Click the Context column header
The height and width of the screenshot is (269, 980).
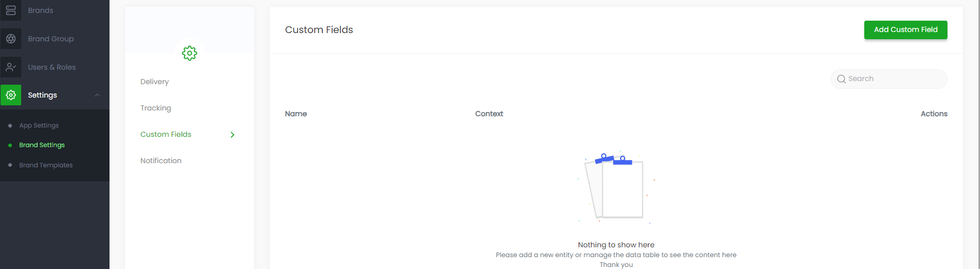[489, 114]
